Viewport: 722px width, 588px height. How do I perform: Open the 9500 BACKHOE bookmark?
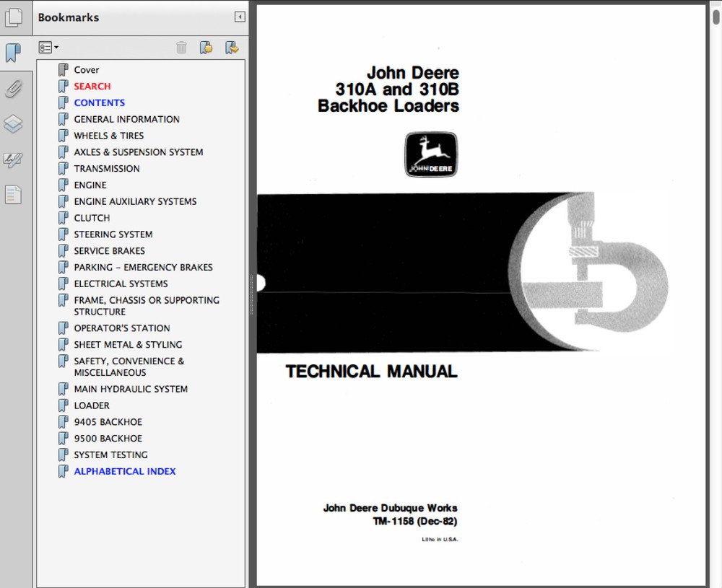click(108, 439)
